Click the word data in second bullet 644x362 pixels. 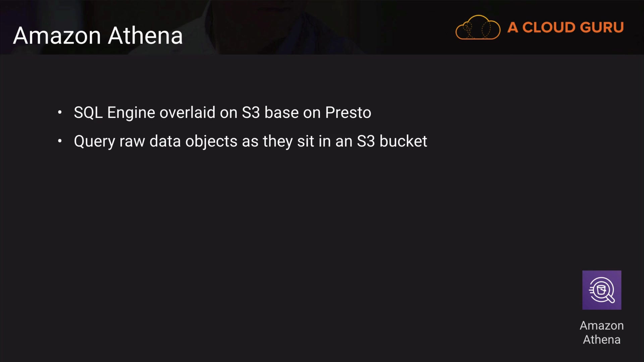(x=165, y=141)
